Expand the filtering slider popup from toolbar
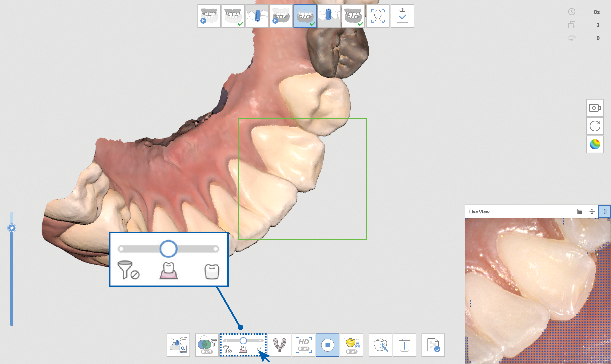Viewport: 611px width, 364px height. pyautogui.click(x=243, y=345)
